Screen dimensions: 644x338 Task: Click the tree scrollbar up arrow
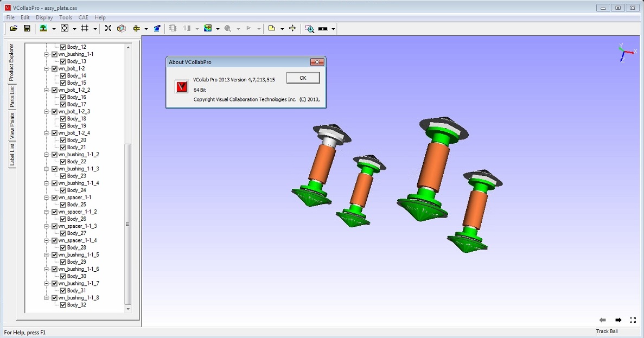pos(127,47)
